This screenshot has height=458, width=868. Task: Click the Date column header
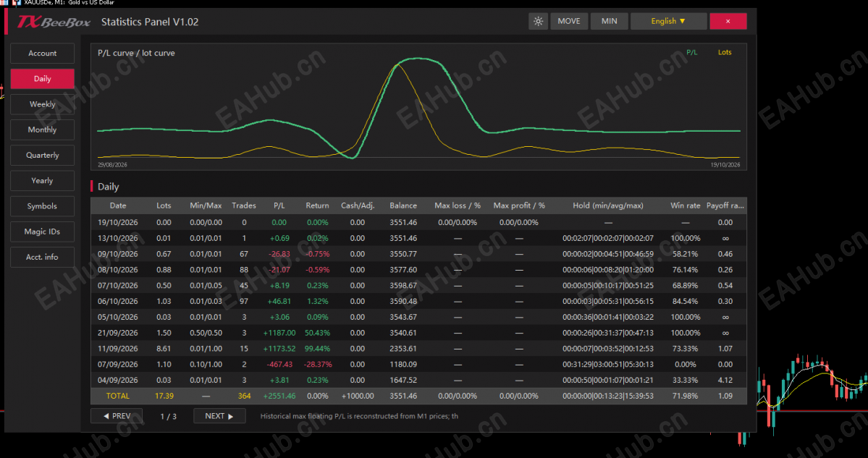click(x=118, y=205)
